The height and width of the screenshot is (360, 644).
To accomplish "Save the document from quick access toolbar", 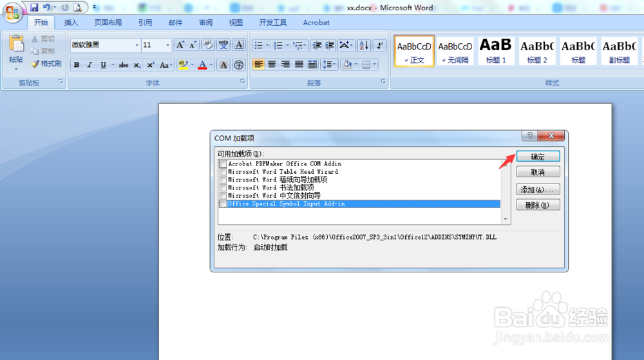I will (34, 7).
